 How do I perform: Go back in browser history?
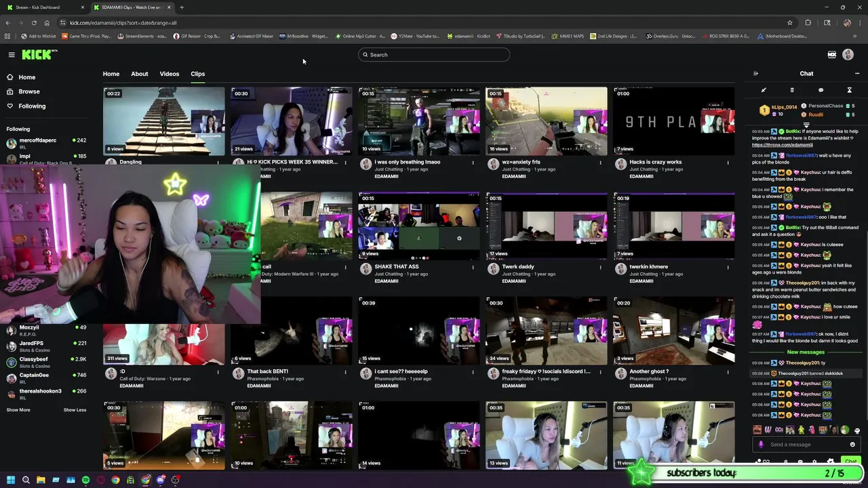click(9, 22)
